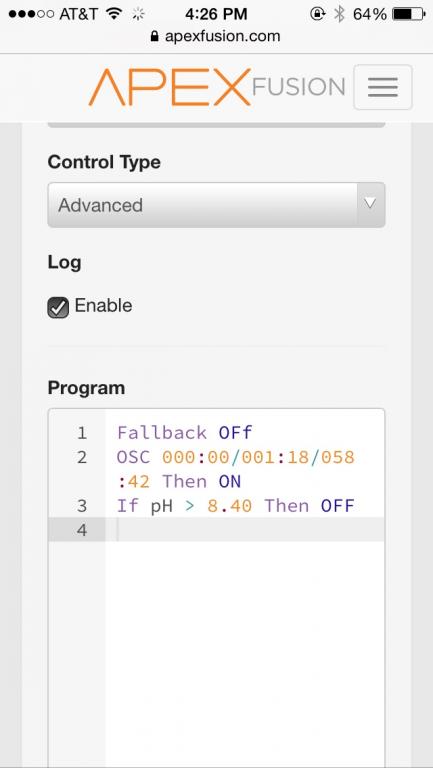Select the Advanced control type field

tap(216, 205)
